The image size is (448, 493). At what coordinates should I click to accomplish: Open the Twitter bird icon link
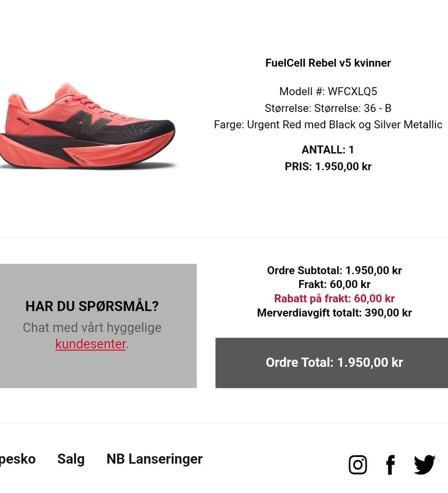(424, 465)
